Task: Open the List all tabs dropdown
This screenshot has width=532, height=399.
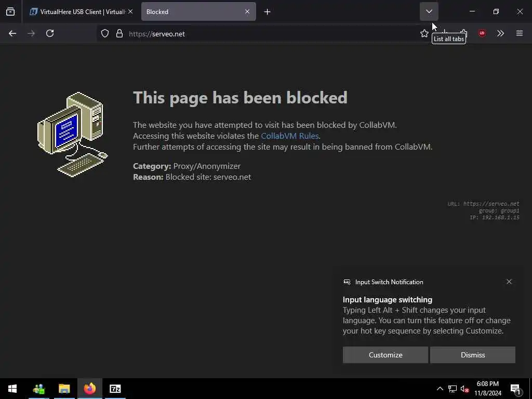Action: click(429, 11)
